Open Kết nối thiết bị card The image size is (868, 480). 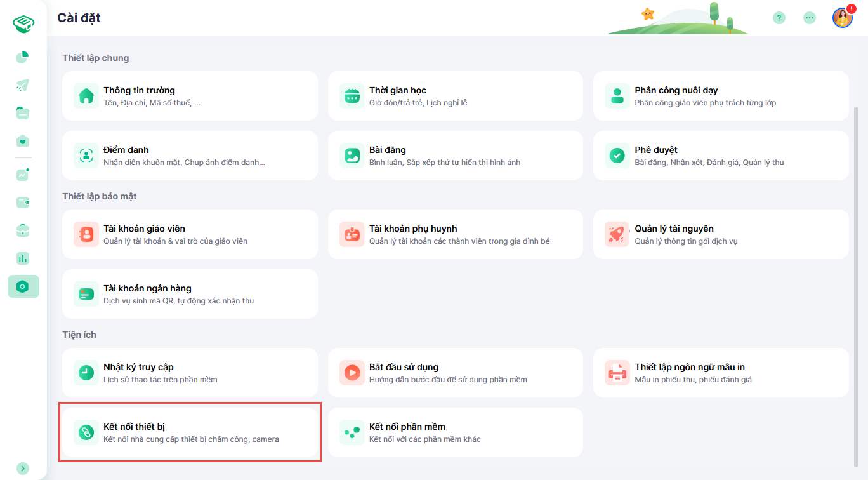pyautogui.click(x=190, y=432)
